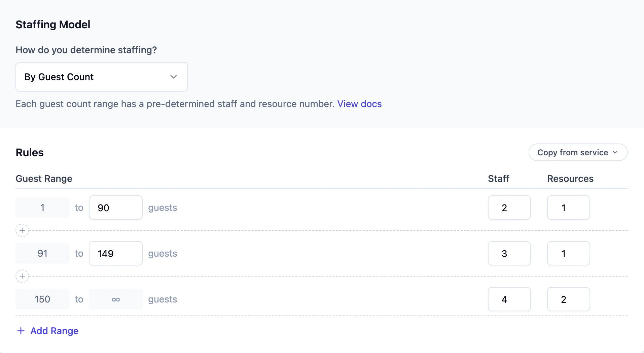The height and width of the screenshot is (353, 644).
Task: Click the first Resources field showing 1
Action: 568,207
